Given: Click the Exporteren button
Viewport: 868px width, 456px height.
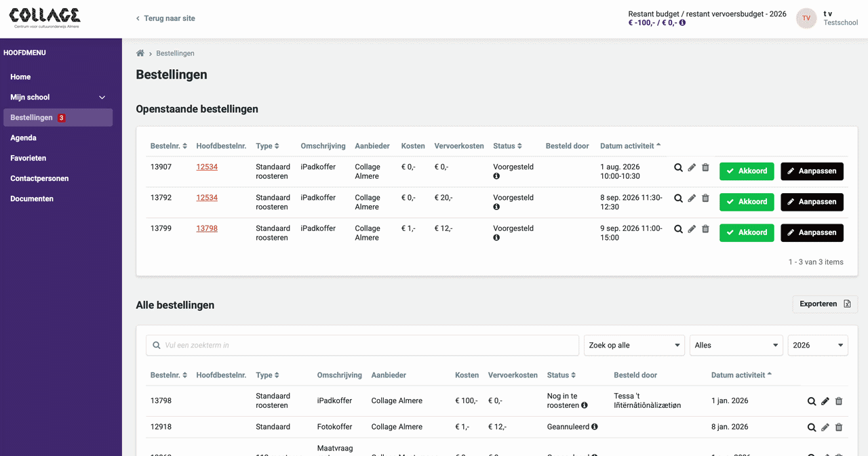Looking at the screenshot, I should tap(825, 304).
